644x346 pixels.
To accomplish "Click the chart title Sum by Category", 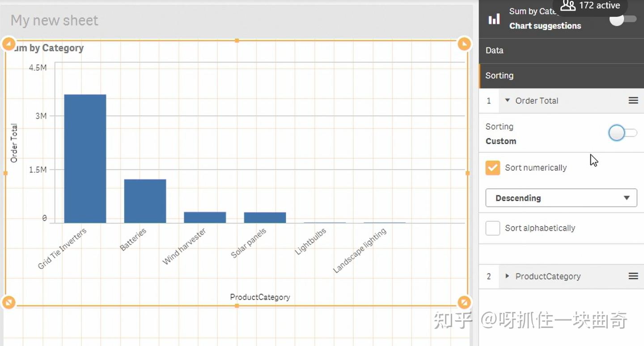I will (x=47, y=48).
